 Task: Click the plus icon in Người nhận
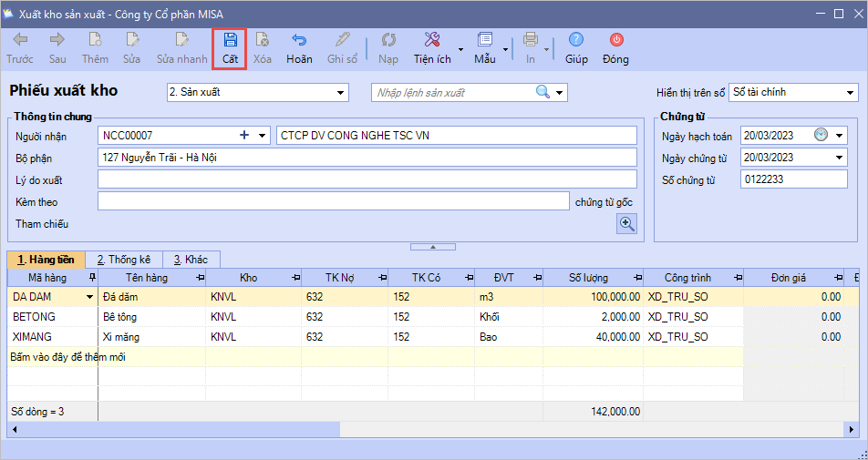244,136
